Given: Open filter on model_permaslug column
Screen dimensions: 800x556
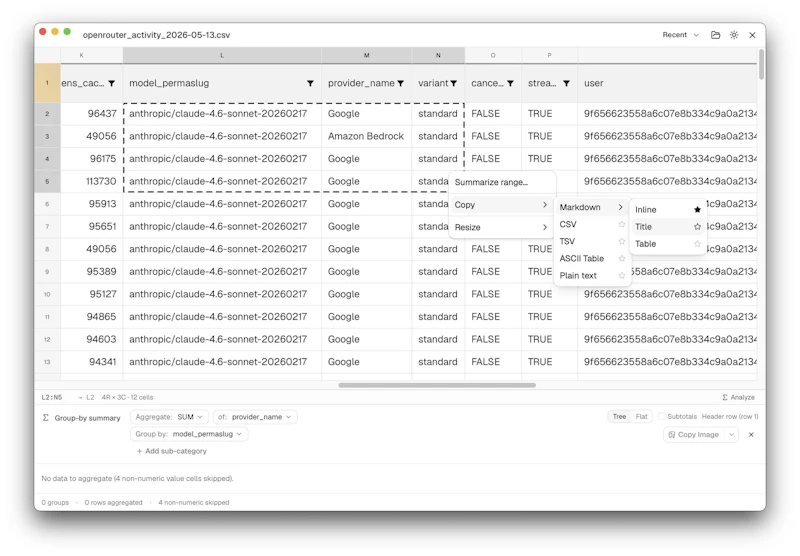Looking at the screenshot, I should (310, 83).
